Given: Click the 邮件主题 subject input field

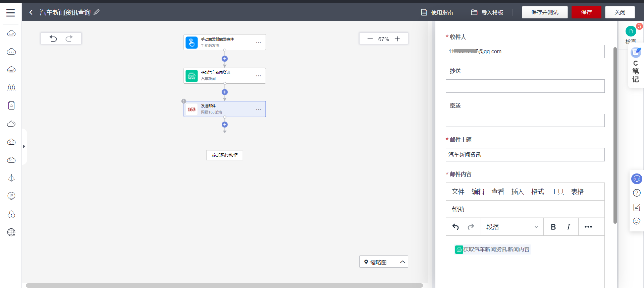Looking at the screenshot, I should click(x=525, y=155).
